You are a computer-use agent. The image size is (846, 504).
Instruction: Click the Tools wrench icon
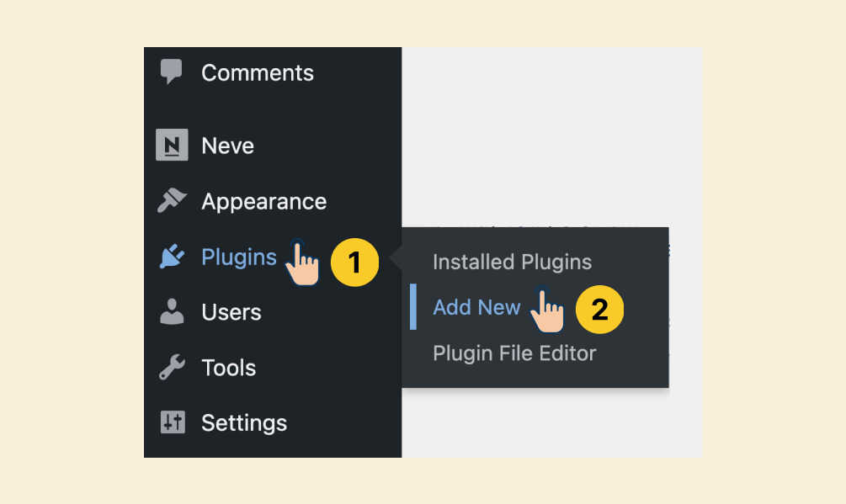point(172,367)
